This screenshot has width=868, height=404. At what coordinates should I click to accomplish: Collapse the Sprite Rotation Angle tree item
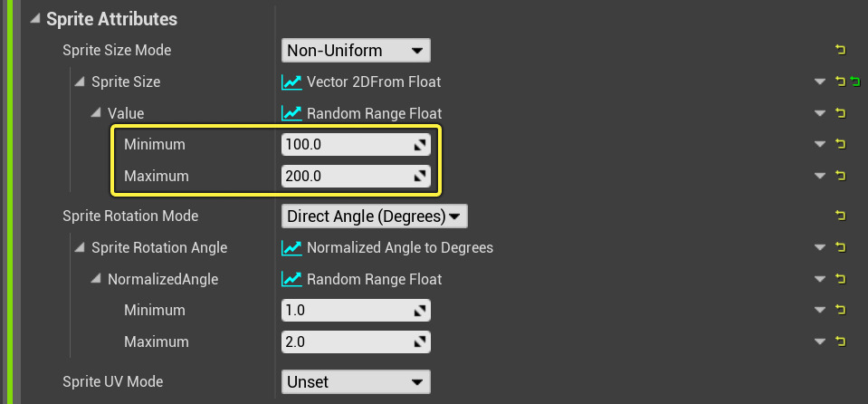[x=81, y=248]
